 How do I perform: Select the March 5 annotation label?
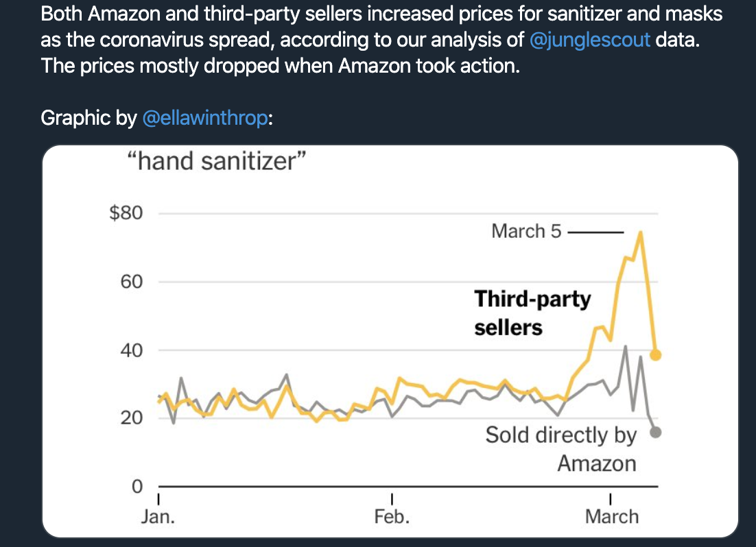(526, 231)
